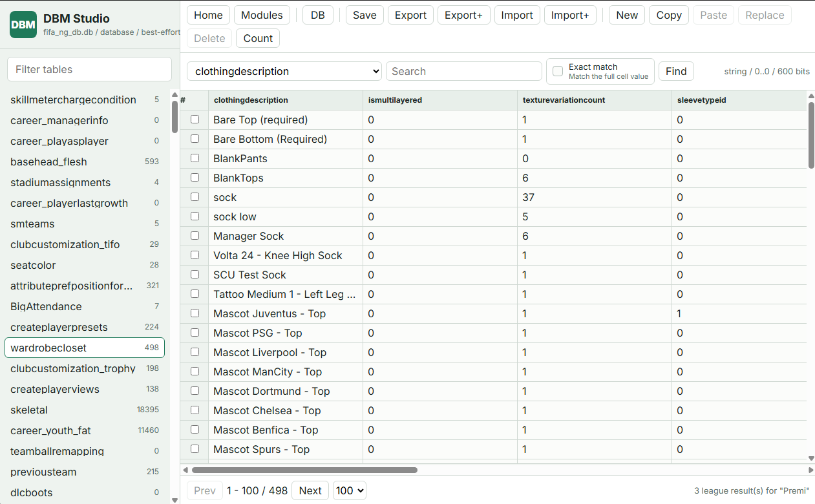This screenshot has height=504, width=815.
Task: Click sleevetypeid value 1 for Mascot Juventus
Action: (x=739, y=313)
